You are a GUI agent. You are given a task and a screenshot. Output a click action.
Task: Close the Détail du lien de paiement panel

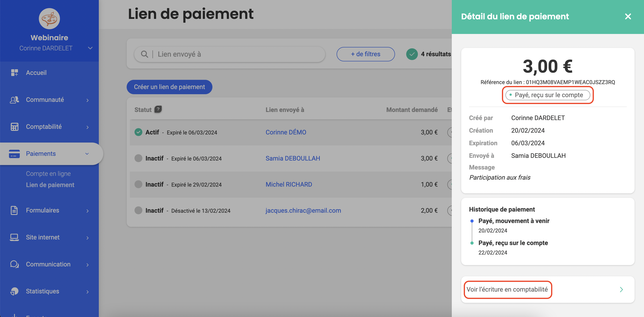point(628,17)
